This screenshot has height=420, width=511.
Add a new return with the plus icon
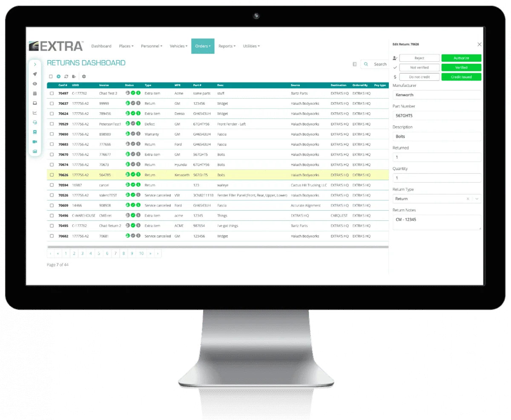tap(58, 77)
